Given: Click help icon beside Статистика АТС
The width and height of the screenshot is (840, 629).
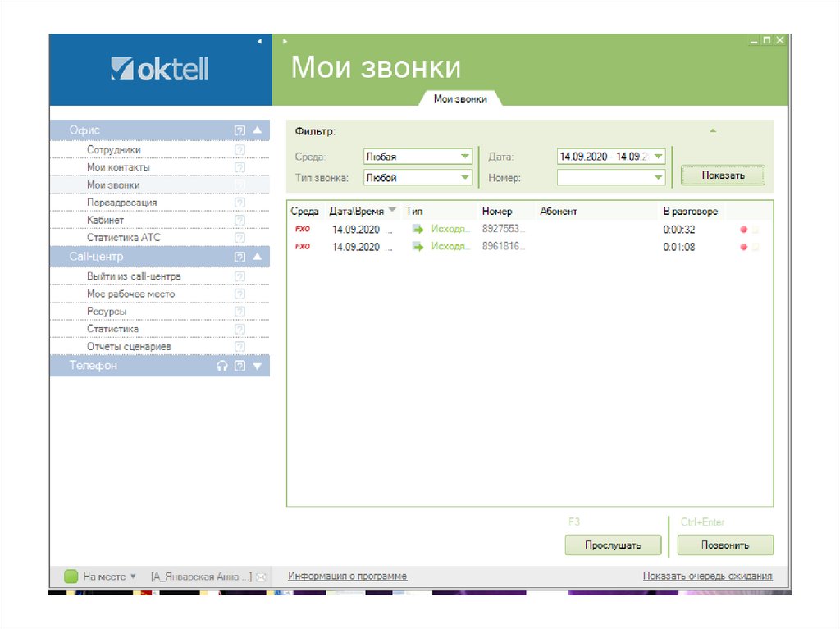Looking at the screenshot, I should point(240,237).
